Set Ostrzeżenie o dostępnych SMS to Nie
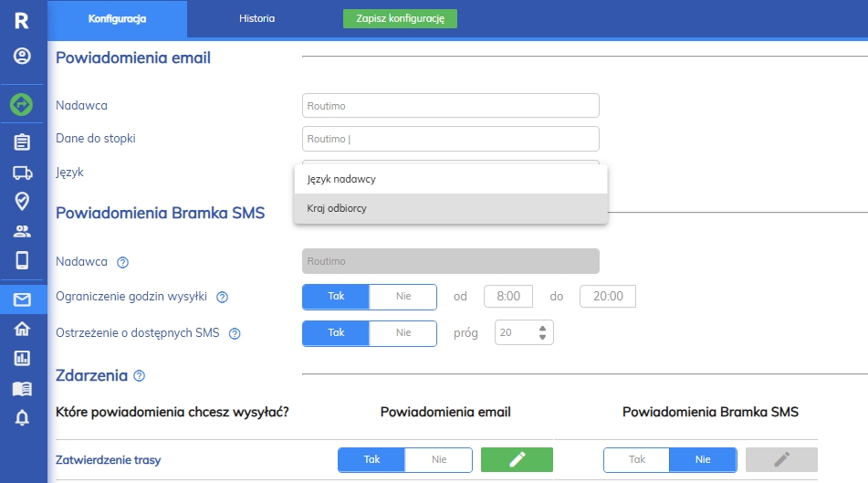The width and height of the screenshot is (868, 483). pyautogui.click(x=403, y=333)
